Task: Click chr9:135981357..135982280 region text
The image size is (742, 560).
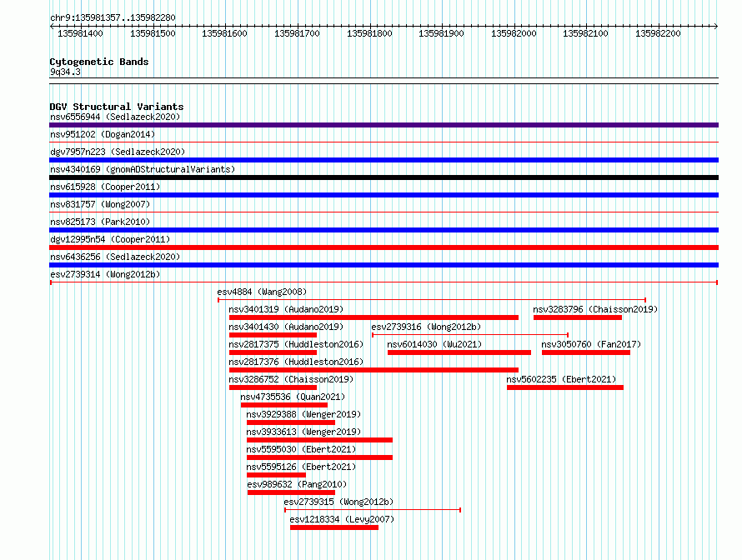Action: pyautogui.click(x=113, y=17)
